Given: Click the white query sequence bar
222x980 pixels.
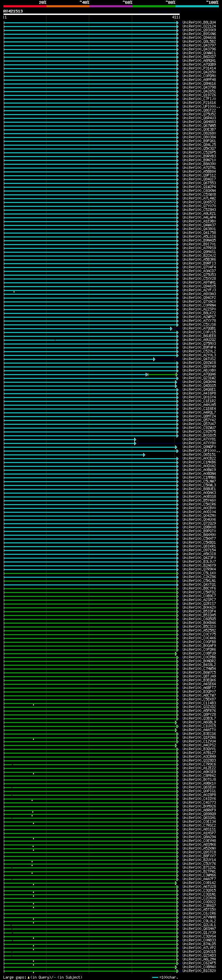Looking at the screenshot, I should [x=92, y=14].
